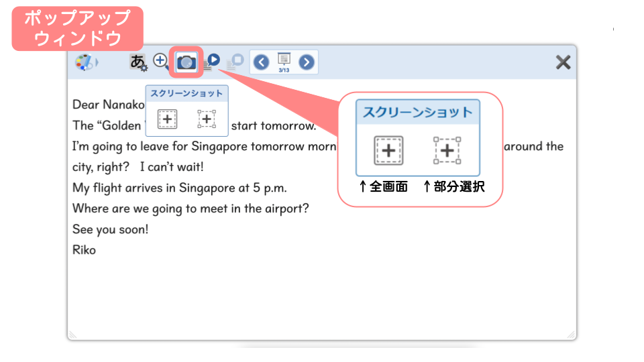Click the small スクリーンショット popup header
This screenshot has width=644, height=362.
pyautogui.click(x=186, y=94)
